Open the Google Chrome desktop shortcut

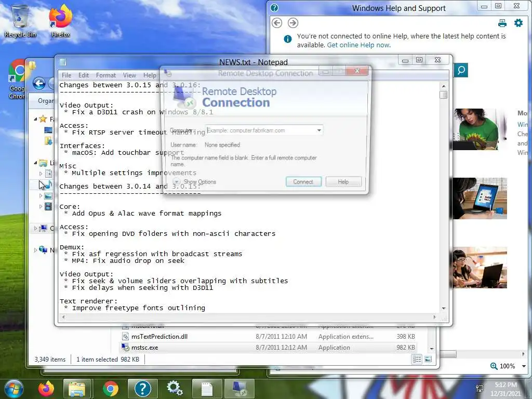17,79
